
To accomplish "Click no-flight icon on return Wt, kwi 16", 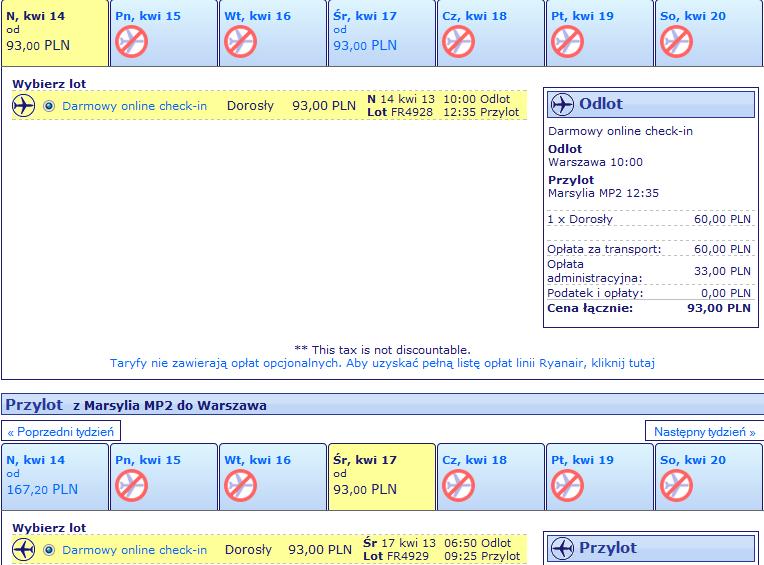I will [x=241, y=486].
